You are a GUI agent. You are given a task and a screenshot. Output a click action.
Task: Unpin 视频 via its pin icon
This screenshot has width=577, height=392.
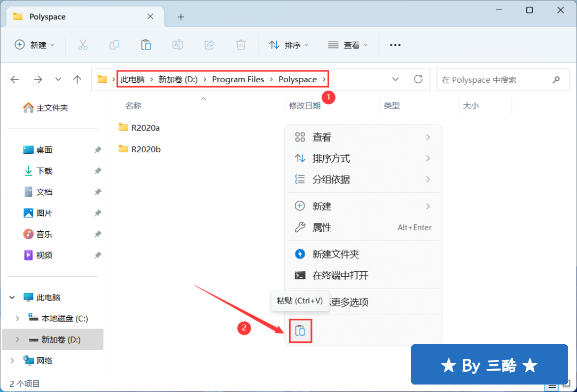click(x=98, y=255)
